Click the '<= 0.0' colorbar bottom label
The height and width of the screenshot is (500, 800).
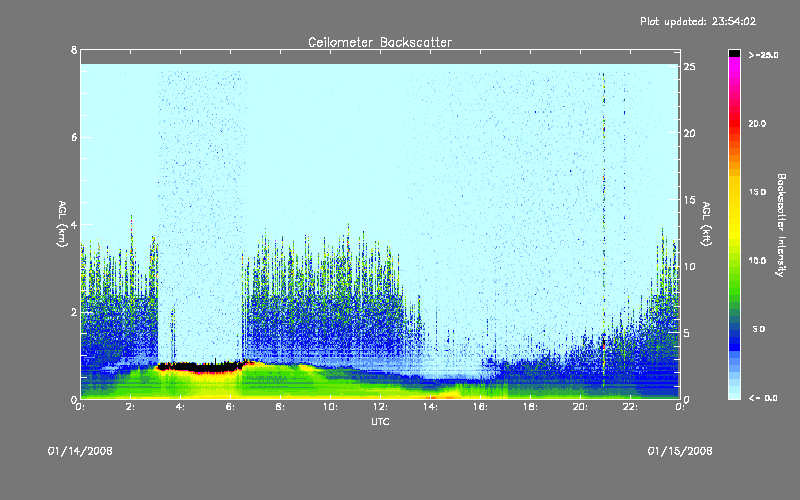click(763, 398)
